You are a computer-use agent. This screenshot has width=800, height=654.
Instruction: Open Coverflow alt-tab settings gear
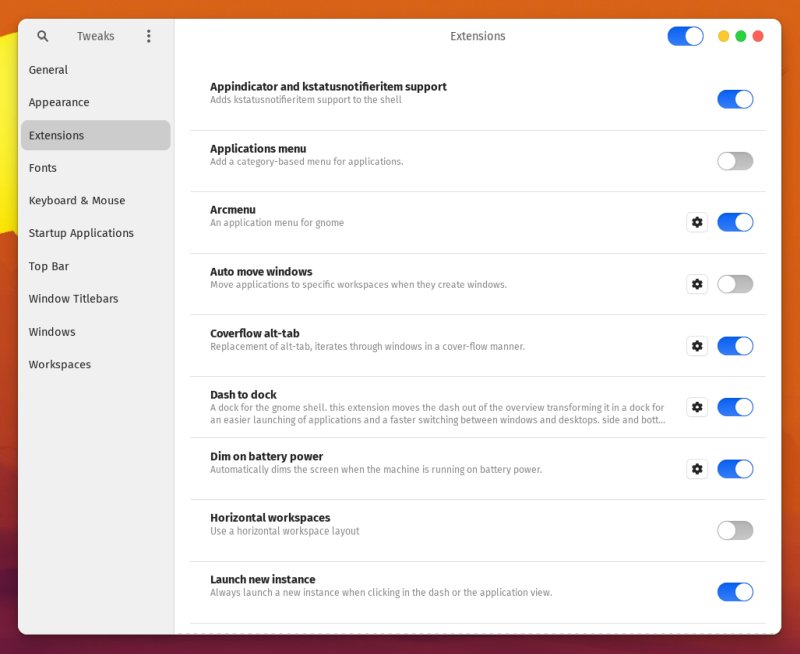coord(697,346)
